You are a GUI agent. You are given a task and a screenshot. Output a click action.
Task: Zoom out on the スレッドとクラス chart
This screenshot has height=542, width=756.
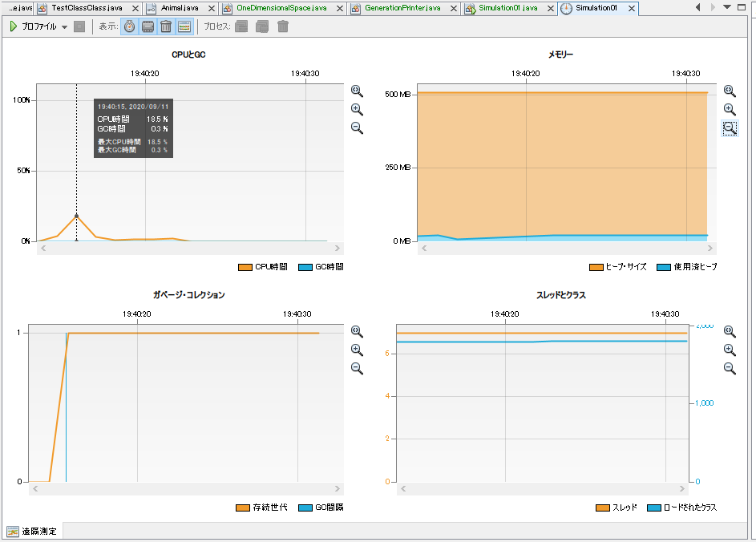point(730,368)
